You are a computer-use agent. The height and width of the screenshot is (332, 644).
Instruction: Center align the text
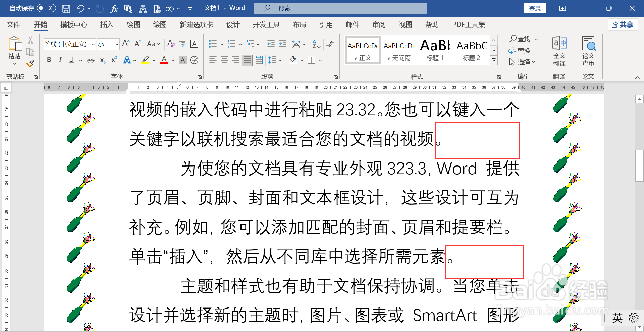click(224, 60)
